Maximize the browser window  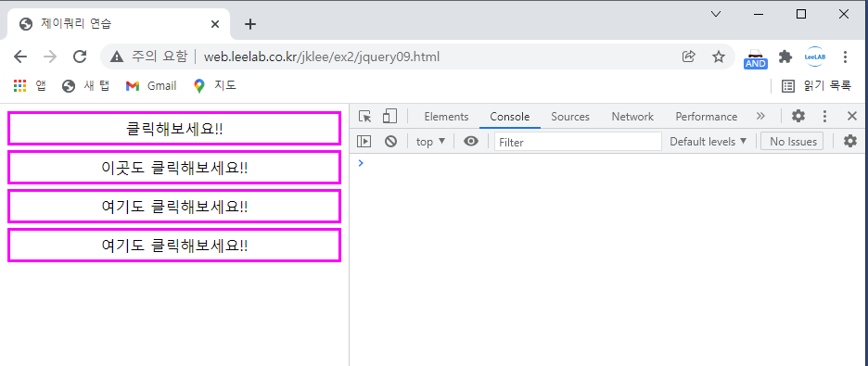click(801, 15)
